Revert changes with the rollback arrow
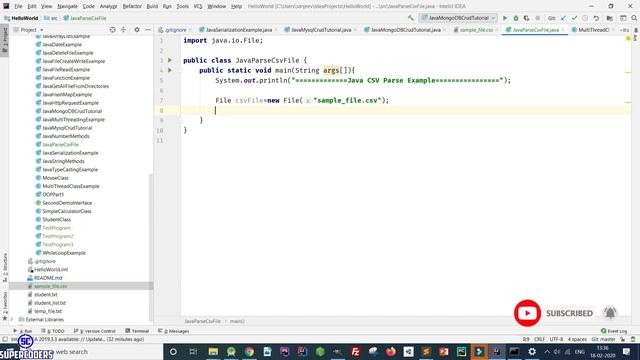Viewport: 640px width, 360px height. [596, 18]
